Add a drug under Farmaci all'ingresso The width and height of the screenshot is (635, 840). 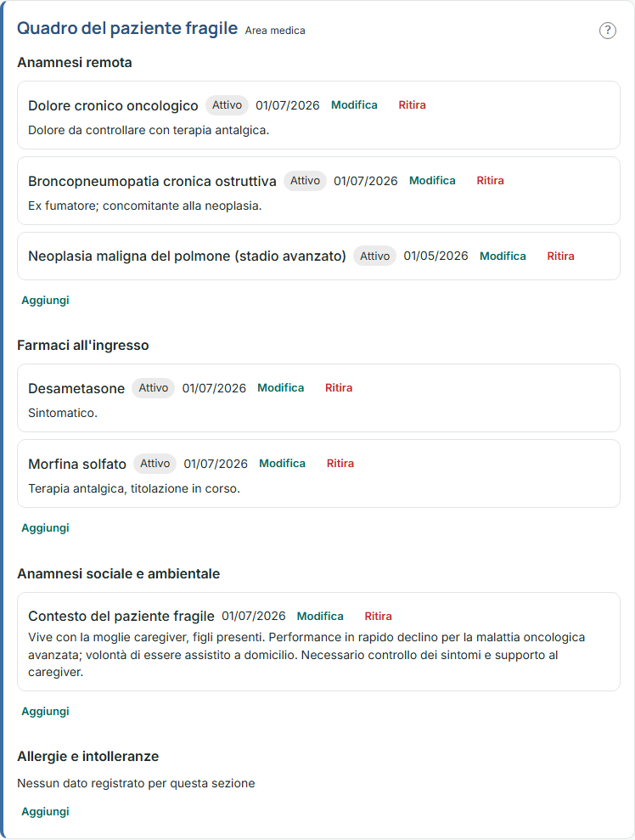pos(45,527)
